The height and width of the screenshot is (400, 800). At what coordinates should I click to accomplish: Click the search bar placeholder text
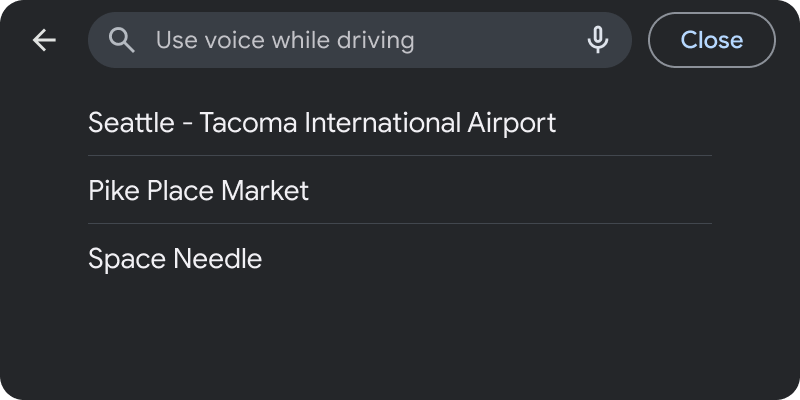pyautogui.click(x=285, y=40)
